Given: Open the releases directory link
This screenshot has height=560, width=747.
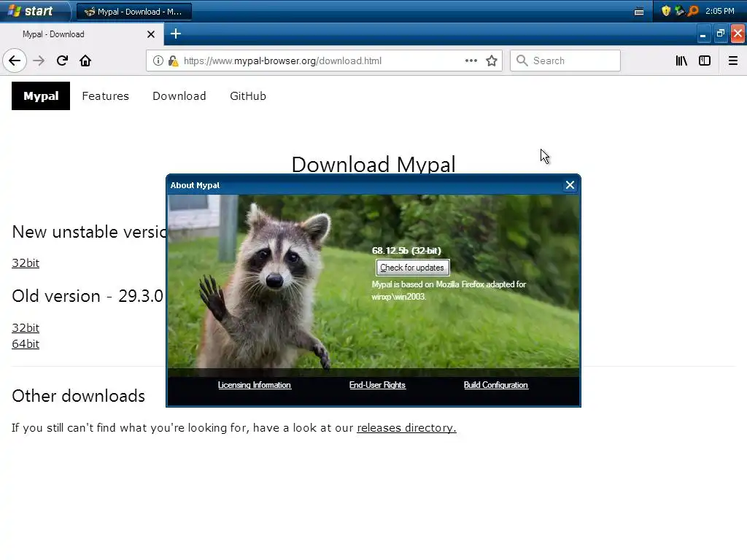Looking at the screenshot, I should click(406, 427).
